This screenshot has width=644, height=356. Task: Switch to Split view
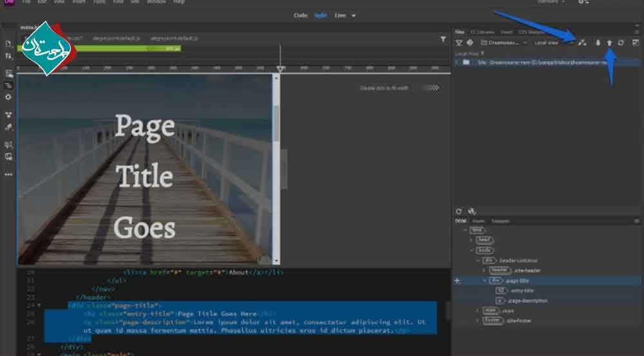pyautogui.click(x=321, y=15)
